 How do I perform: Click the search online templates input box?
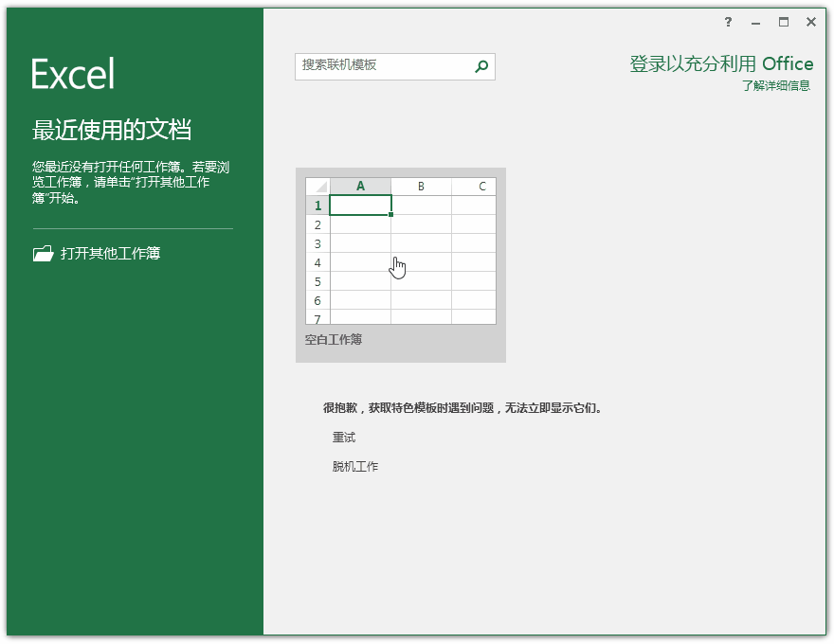pos(379,66)
